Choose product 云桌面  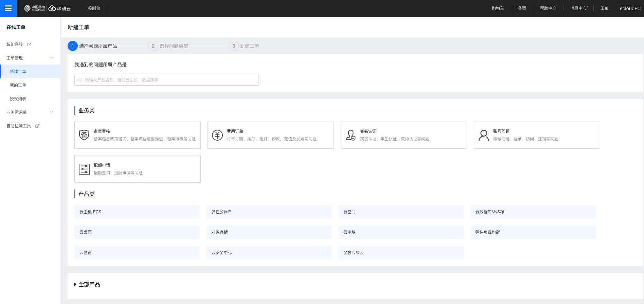(x=137, y=232)
